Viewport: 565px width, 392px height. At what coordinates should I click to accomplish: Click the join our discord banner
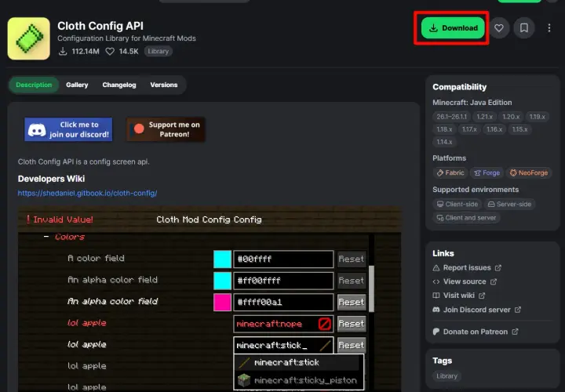[x=68, y=129]
